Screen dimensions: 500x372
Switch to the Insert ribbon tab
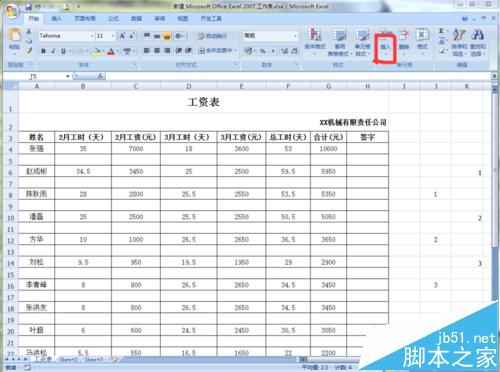[x=56, y=19]
